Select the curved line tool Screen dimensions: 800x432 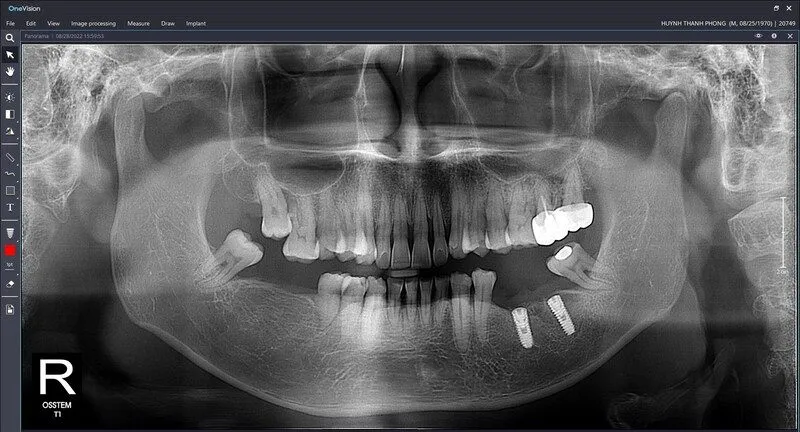[10, 173]
